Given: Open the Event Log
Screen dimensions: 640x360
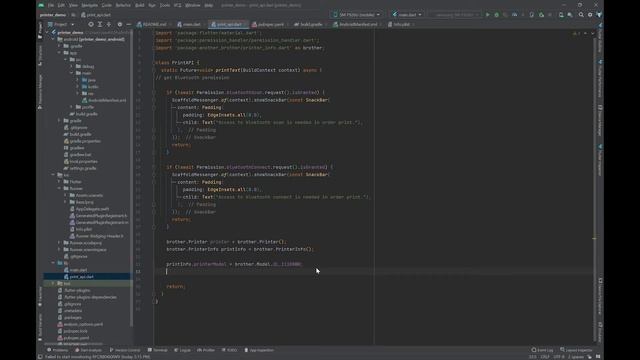Looking at the screenshot, I should coord(542,350).
